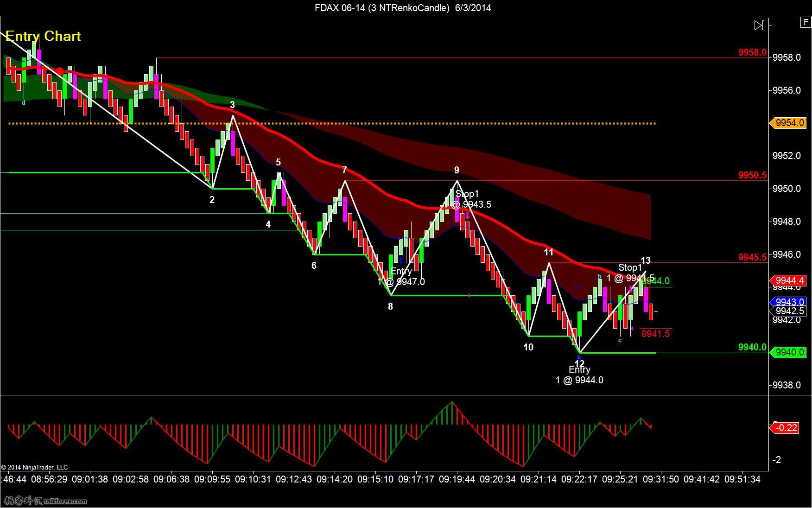Click the green 9940.0 line label text
Image resolution: width=812 pixels, height=508 pixels.
tap(752, 347)
